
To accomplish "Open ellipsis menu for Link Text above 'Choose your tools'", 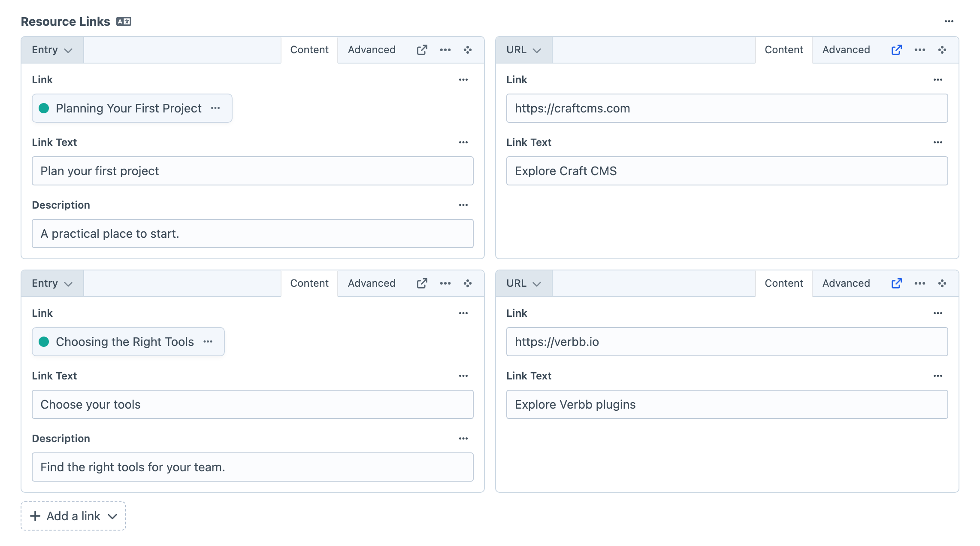I will coord(463,376).
